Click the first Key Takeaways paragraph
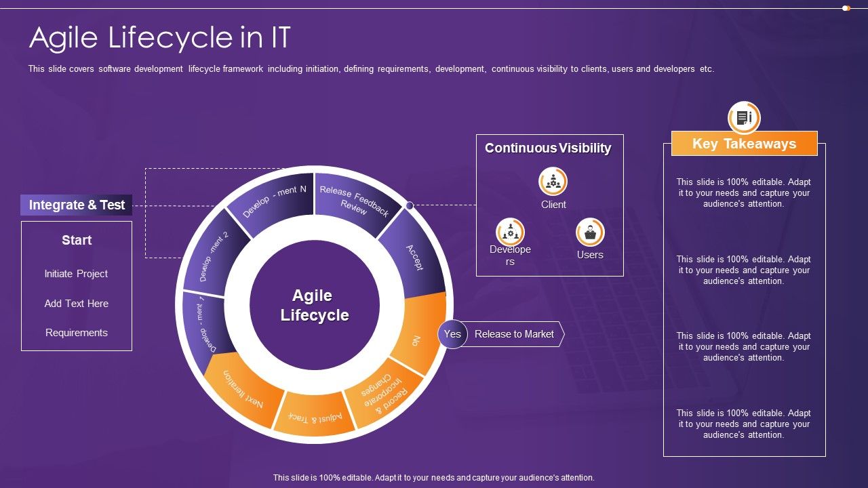Screen dimensions: 868x488 pos(744,192)
